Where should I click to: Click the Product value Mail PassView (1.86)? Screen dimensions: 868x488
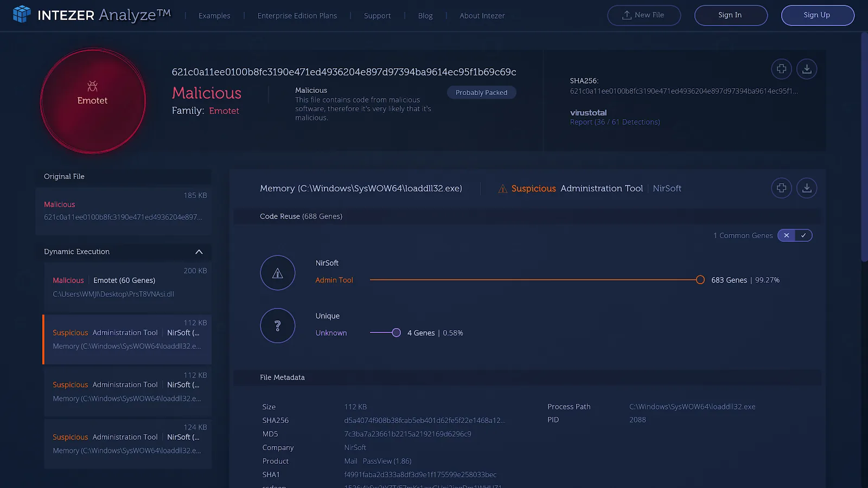(378, 461)
